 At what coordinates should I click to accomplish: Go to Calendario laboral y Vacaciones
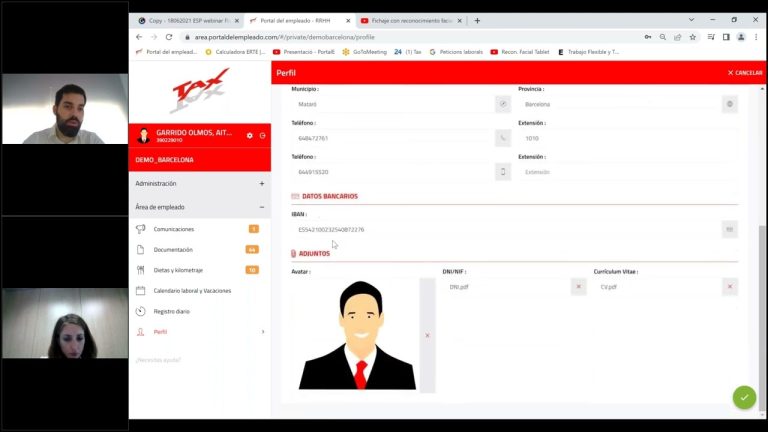[x=192, y=290]
